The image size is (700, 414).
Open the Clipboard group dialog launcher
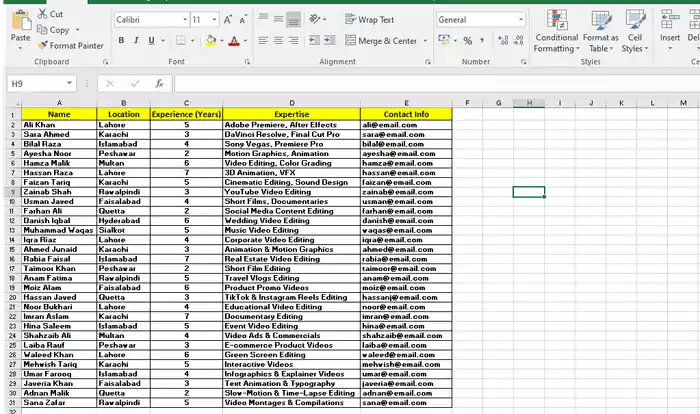(105, 62)
